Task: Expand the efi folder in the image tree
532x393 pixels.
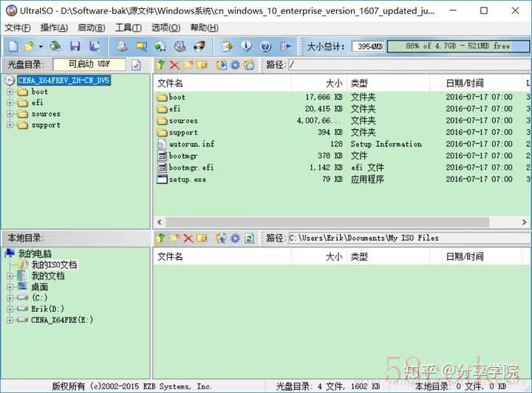Action: point(10,103)
